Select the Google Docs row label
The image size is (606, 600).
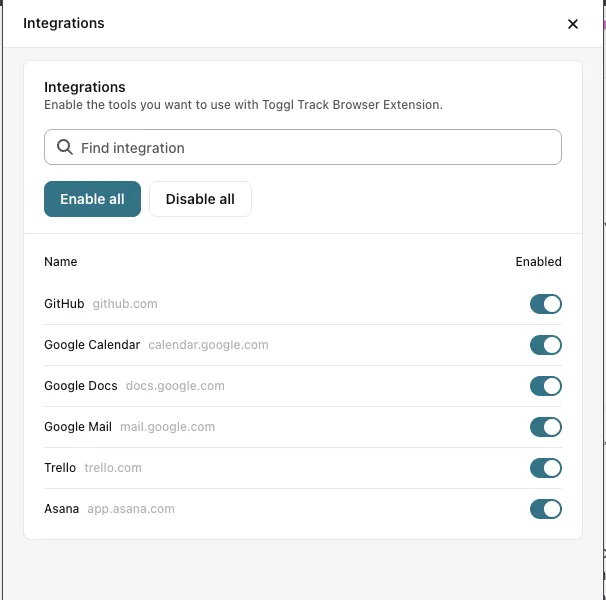[81, 386]
